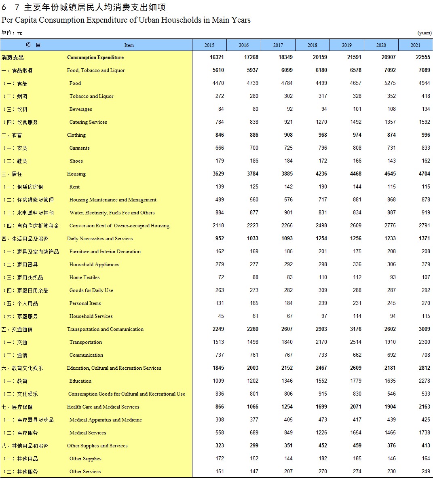Click the 'Personal Items' row label

coord(85,303)
